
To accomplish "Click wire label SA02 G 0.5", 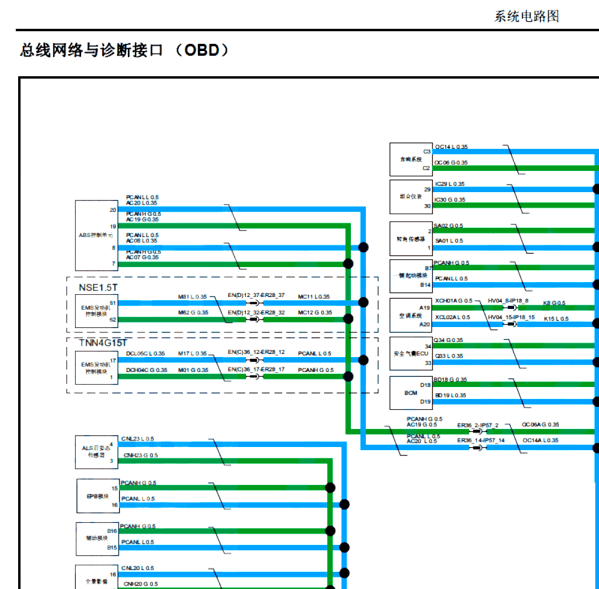I will pos(449,226).
